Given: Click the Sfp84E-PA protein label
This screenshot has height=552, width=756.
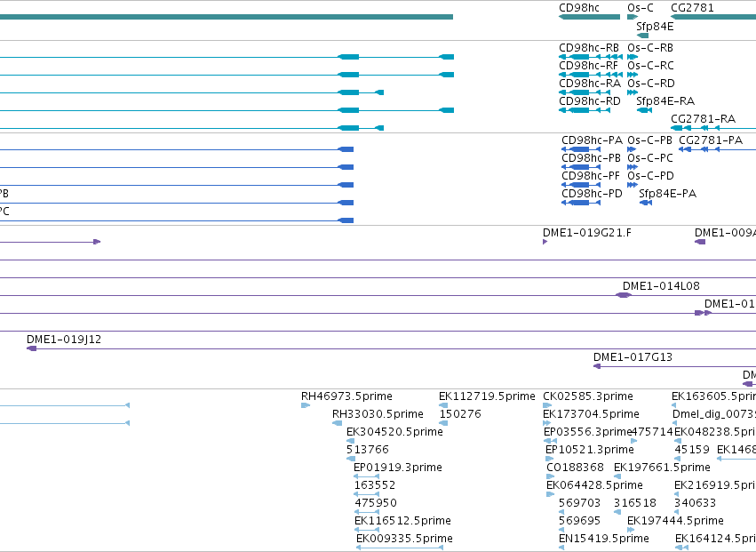Looking at the screenshot, I should (668, 194).
